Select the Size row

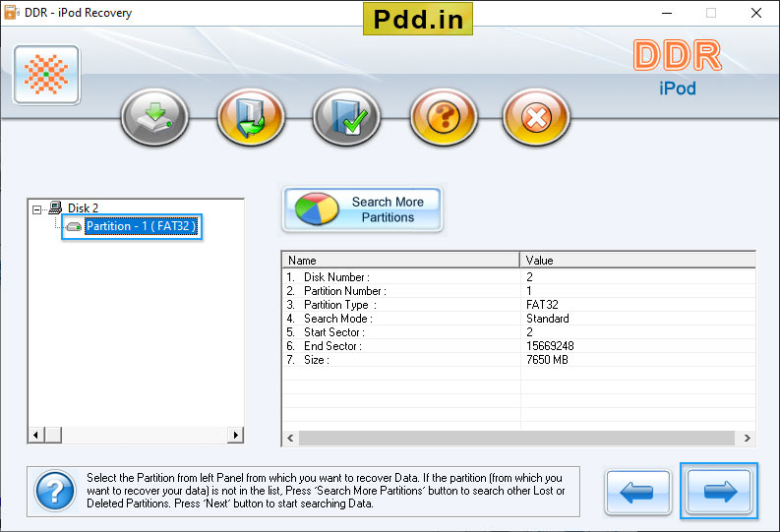518,360
